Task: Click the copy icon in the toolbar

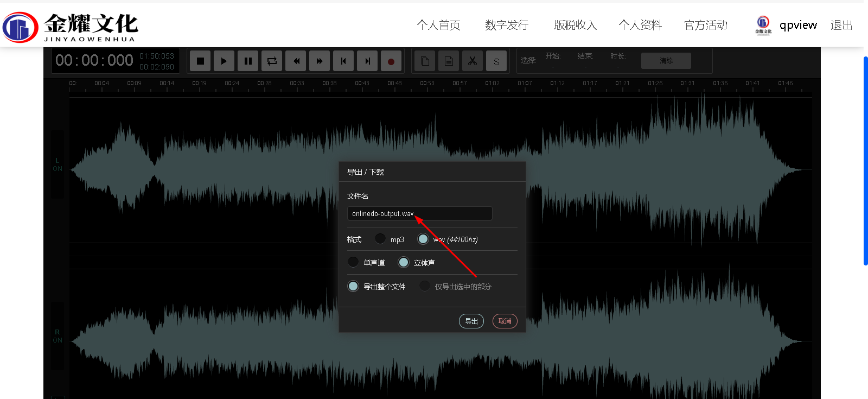Action: [425, 61]
